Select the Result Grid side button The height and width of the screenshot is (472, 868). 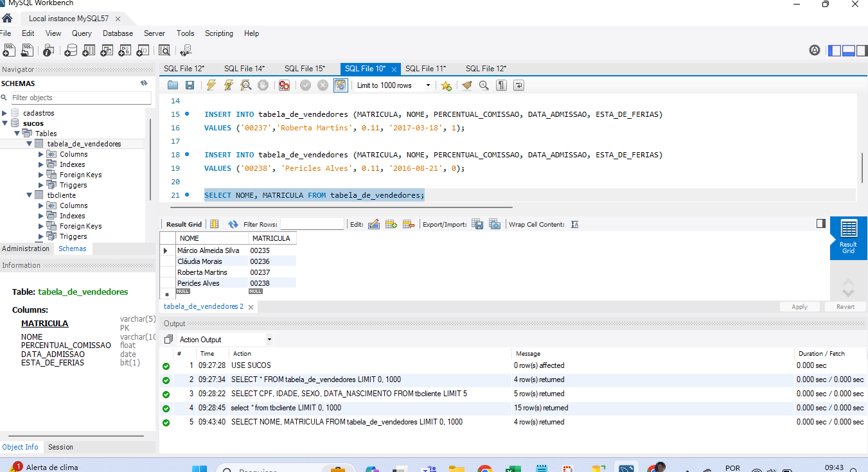tap(848, 237)
